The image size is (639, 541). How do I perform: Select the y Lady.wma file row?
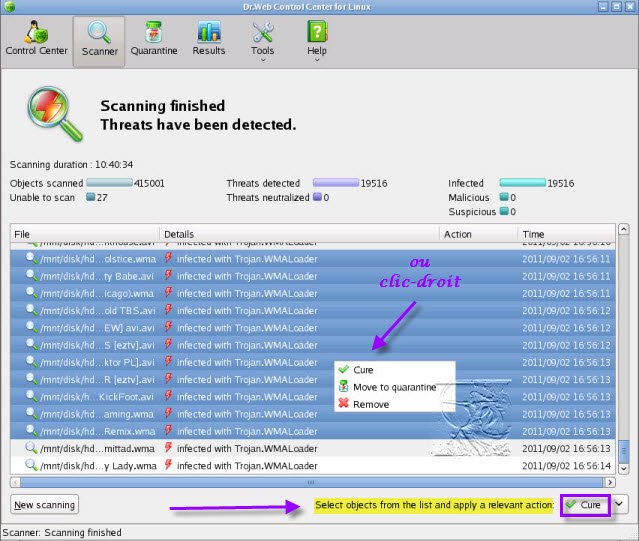313,465
